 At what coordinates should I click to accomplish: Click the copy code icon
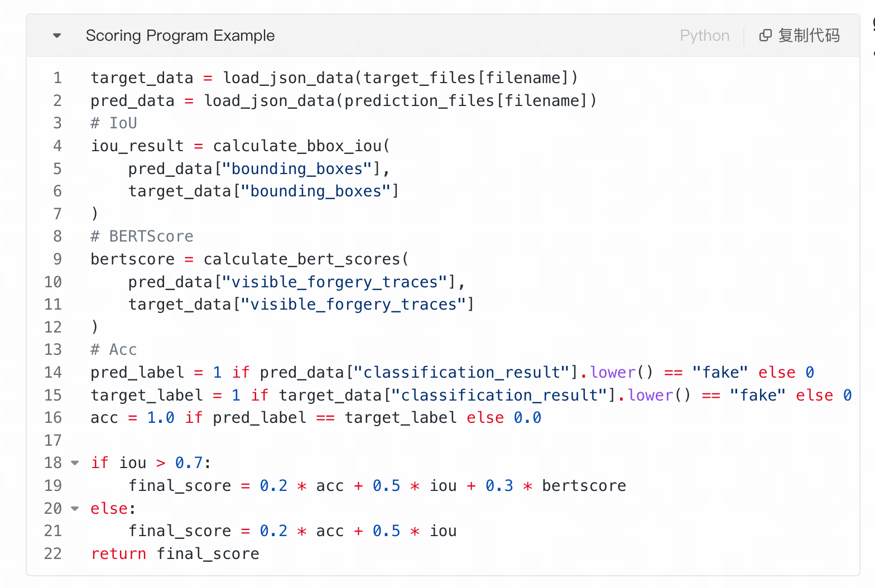click(x=765, y=36)
